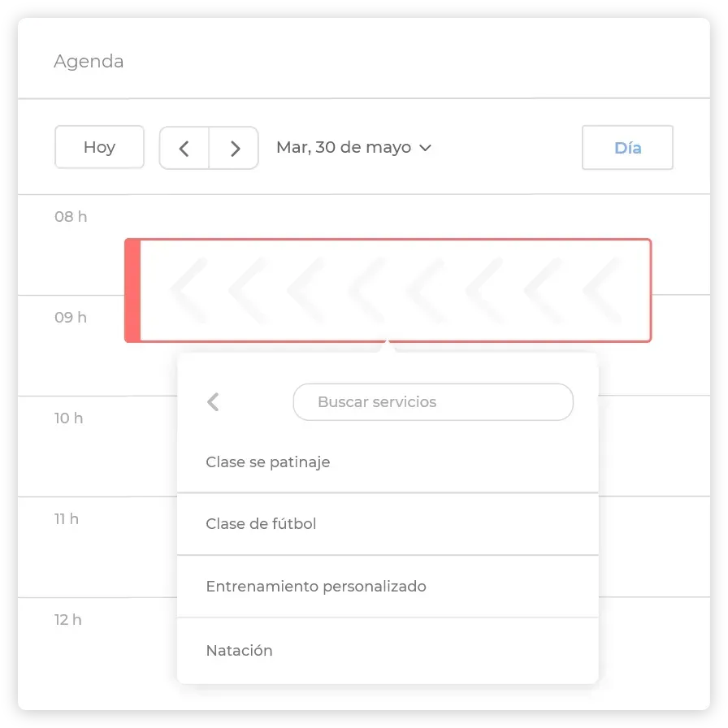Go to the previous day arrow
Image resolution: width=728 pixels, height=728 pixels.
[x=184, y=148]
